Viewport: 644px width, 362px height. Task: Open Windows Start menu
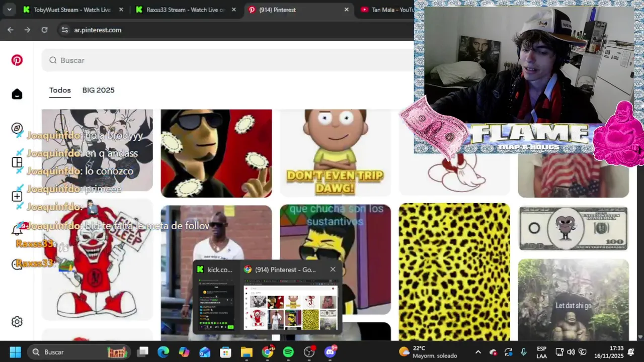15,352
